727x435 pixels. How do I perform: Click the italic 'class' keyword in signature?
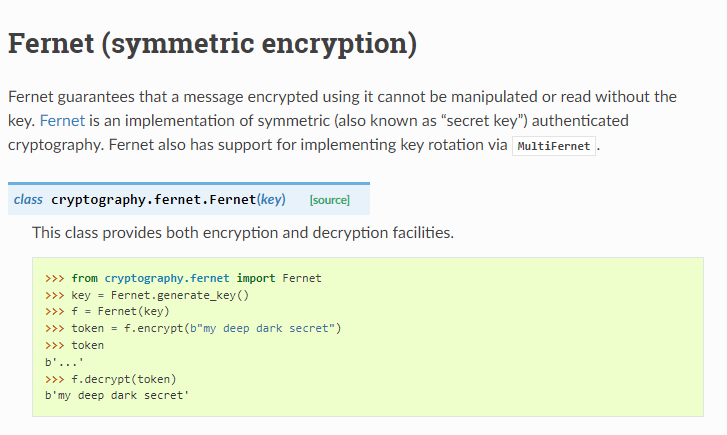point(28,199)
